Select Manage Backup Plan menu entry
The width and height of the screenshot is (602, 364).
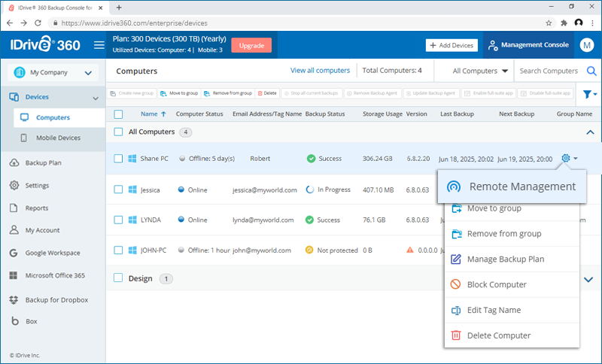[512, 259]
